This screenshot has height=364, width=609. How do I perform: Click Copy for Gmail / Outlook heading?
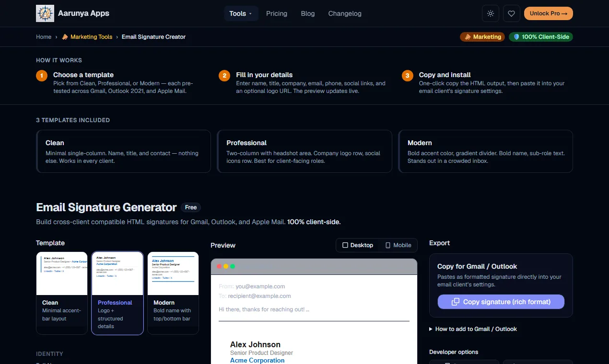tap(477, 266)
